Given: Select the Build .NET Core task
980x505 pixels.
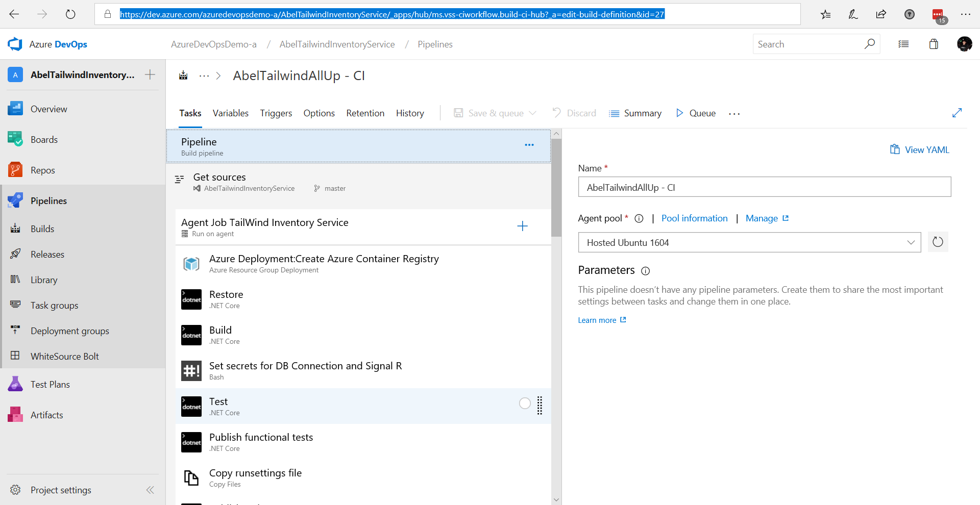Looking at the screenshot, I should tap(363, 335).
